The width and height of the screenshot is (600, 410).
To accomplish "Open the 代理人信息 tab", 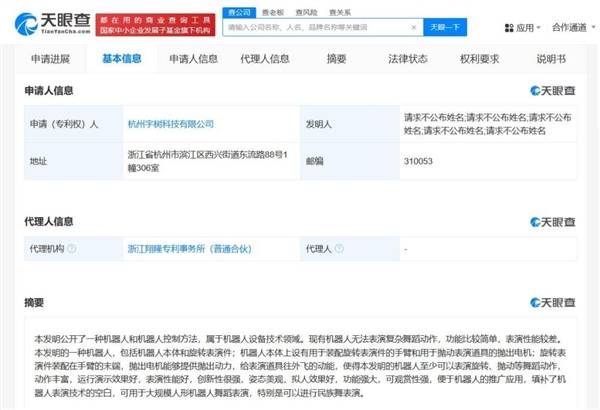I will pos(265,59).
